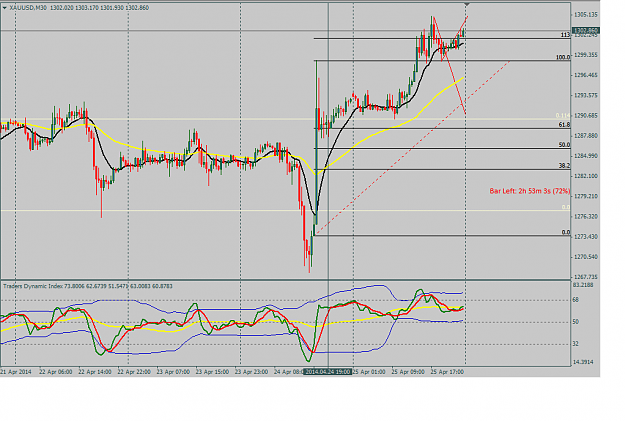The image size is (625, 421).
Task: Click the 23 Apr 07:00 time axis label
Action: [x=173, y=372]
